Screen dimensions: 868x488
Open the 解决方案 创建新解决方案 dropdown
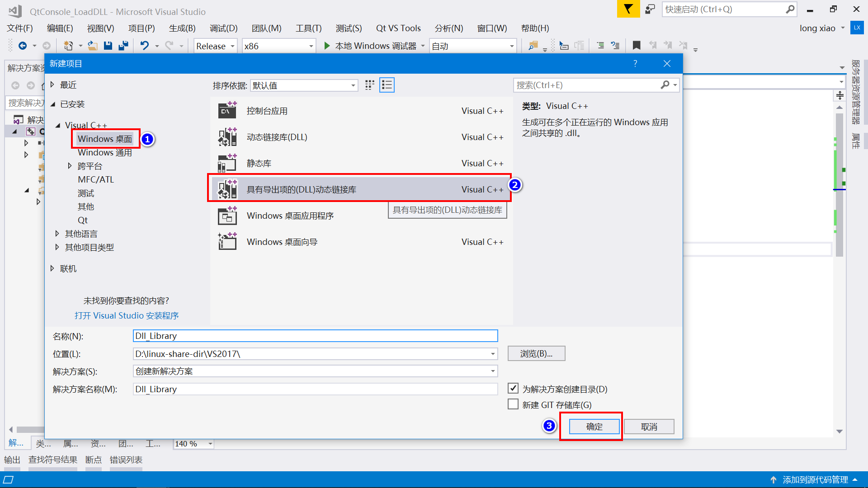coord(315,371)
